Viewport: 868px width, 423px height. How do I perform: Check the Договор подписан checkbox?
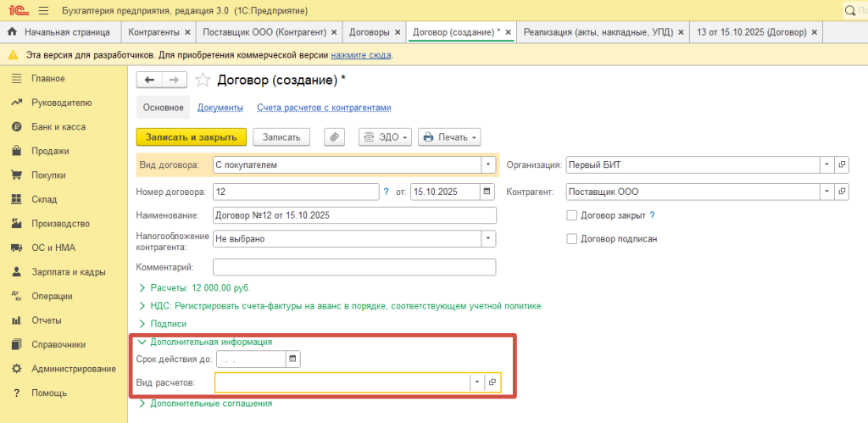tap(572, 239)
